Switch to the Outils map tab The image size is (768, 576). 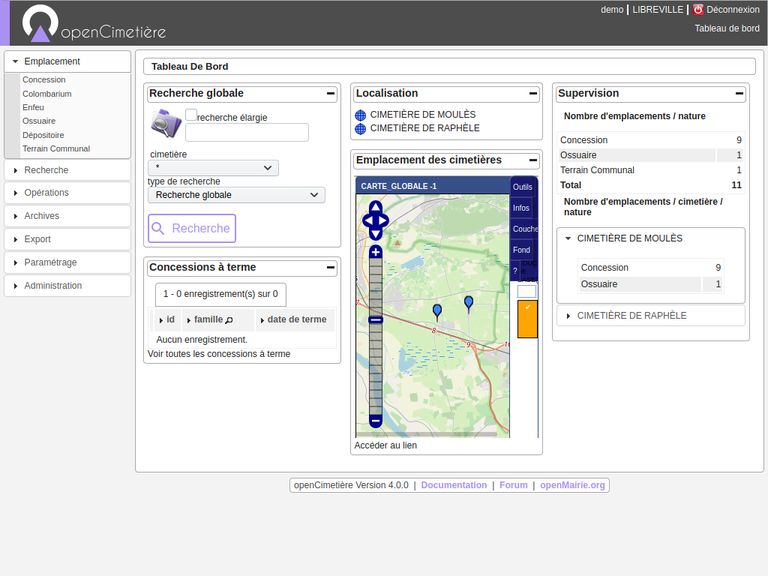tap(522, 187)
